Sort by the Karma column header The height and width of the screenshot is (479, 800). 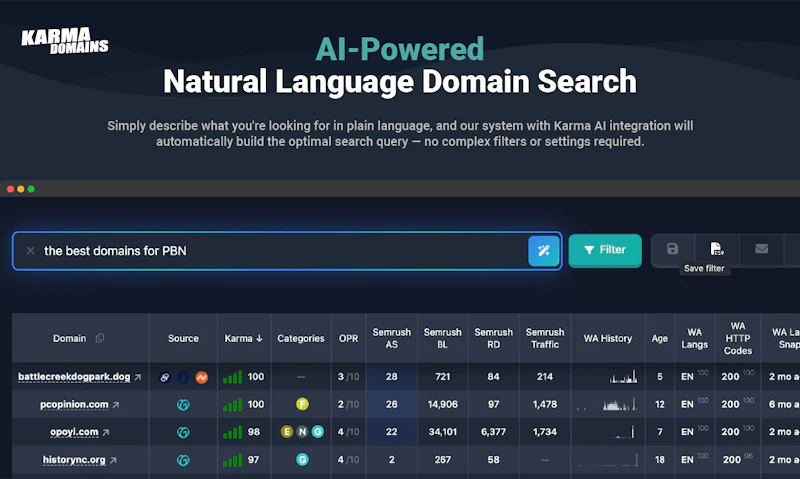(243, 338)
